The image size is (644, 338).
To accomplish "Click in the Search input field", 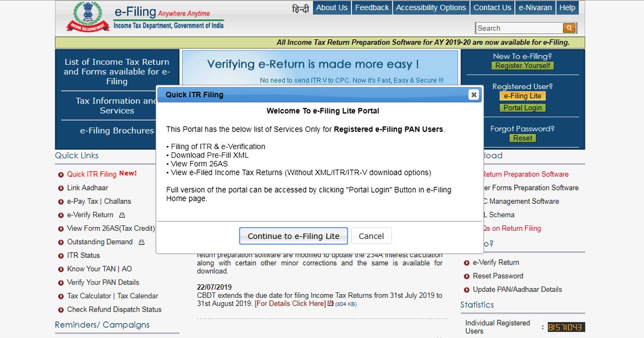I will click(518, 28).
